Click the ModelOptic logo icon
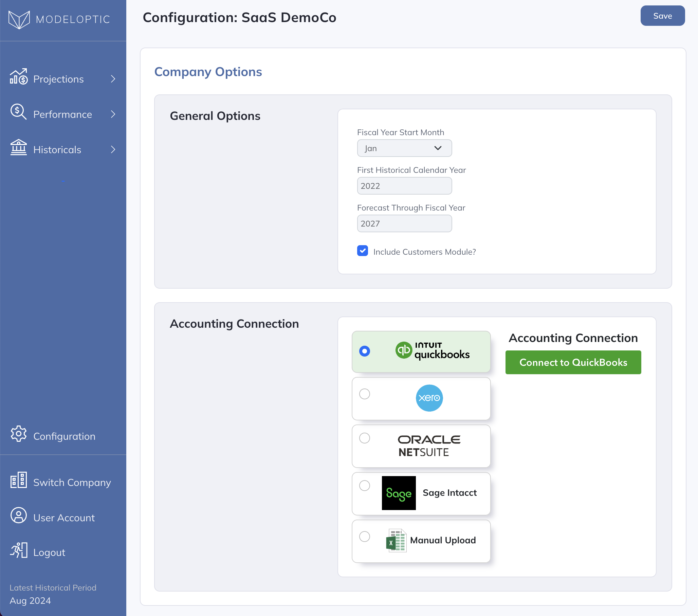The image size is (698, 616). pos(19,19)
